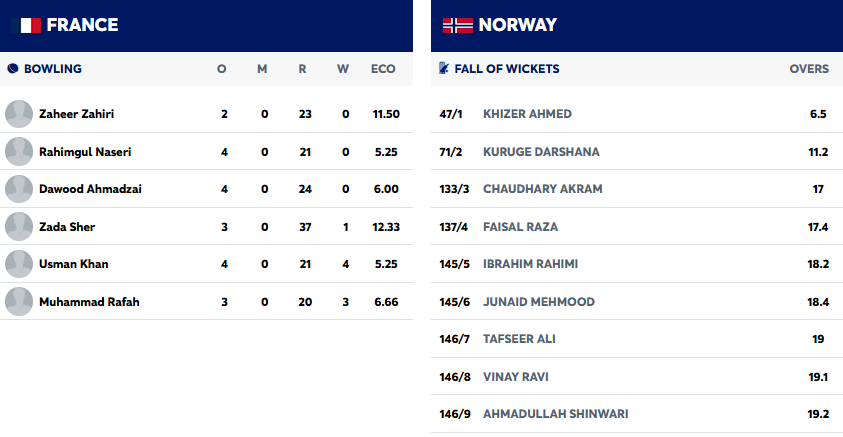
Task: Click Rahimgul Naseri's avatar icon
Action: click(19, 152)
